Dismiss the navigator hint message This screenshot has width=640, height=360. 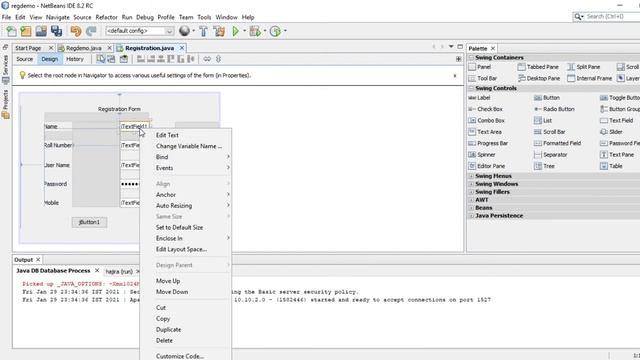(x=455, y=76)
